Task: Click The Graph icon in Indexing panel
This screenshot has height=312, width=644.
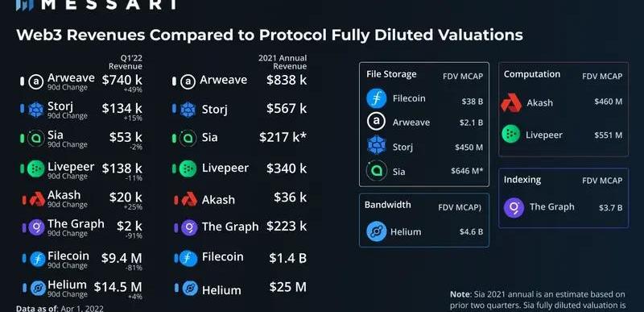Action: point(514,207)
